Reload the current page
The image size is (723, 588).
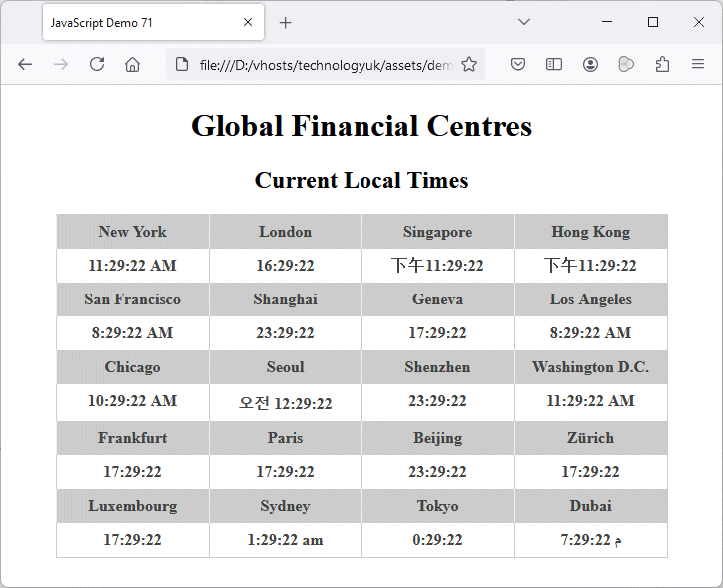(x=97, y=64)
